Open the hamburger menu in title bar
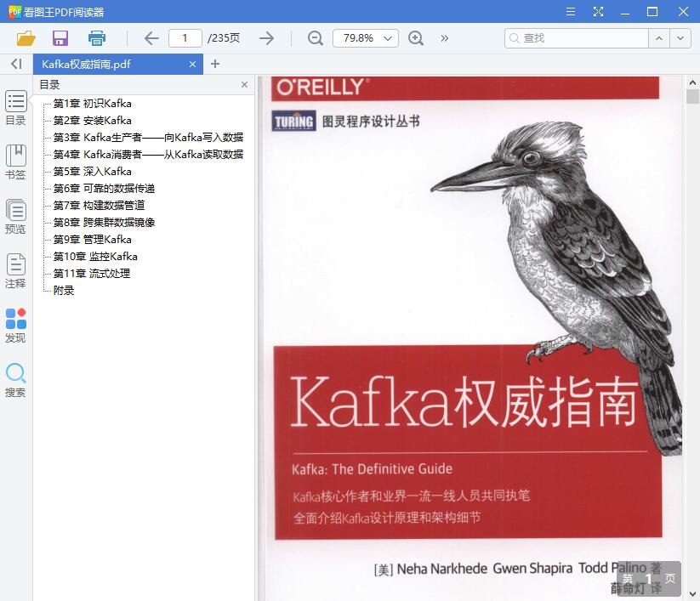The image size is (700, 601). coord(571,12)
